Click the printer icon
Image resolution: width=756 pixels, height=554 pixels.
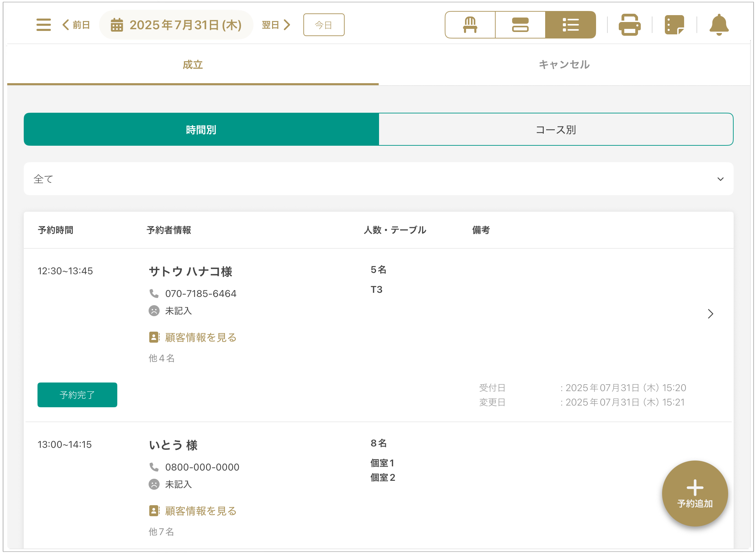point(629,25)
